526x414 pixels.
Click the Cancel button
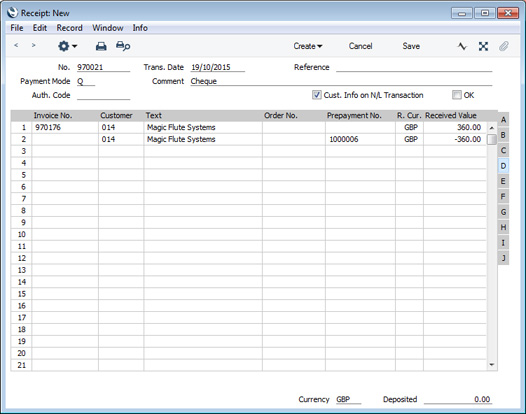(x=360, y=46)
